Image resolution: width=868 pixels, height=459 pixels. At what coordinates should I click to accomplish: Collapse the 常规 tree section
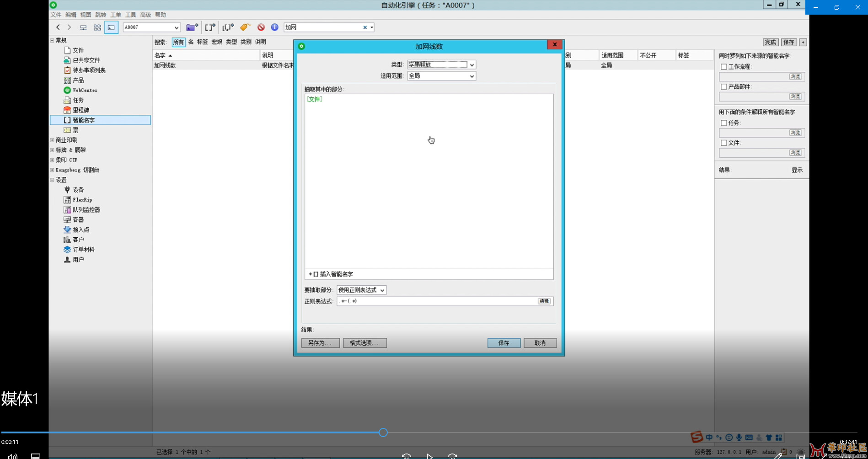(x=52, y=41)
